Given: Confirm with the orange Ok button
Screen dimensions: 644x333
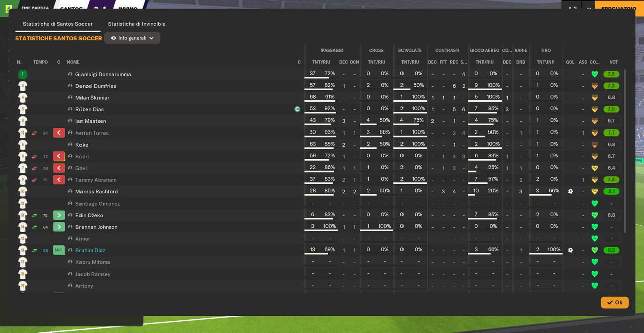Looking at the screenshot, I should pos(614,302).
